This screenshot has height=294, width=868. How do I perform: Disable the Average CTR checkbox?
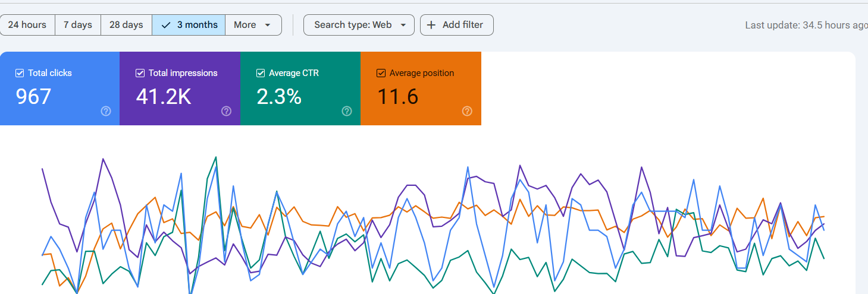pyautogui.click(x=261, y=73)
